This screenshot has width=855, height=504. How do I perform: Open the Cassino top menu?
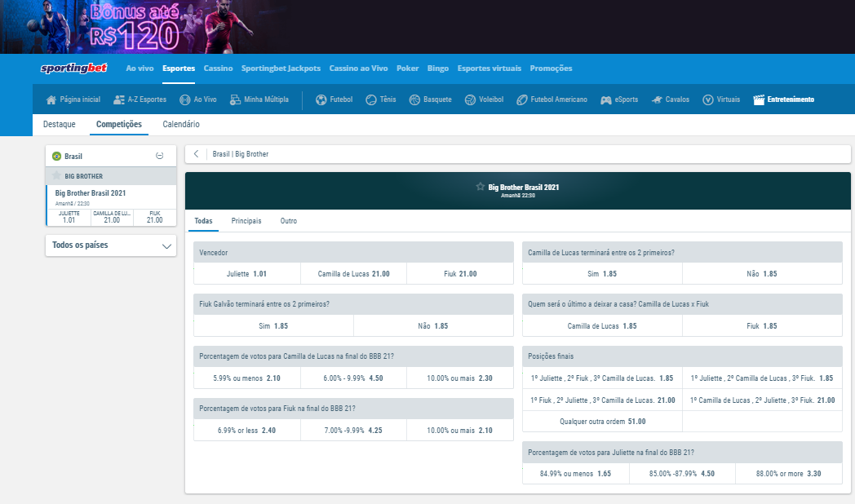coord(218,69)
